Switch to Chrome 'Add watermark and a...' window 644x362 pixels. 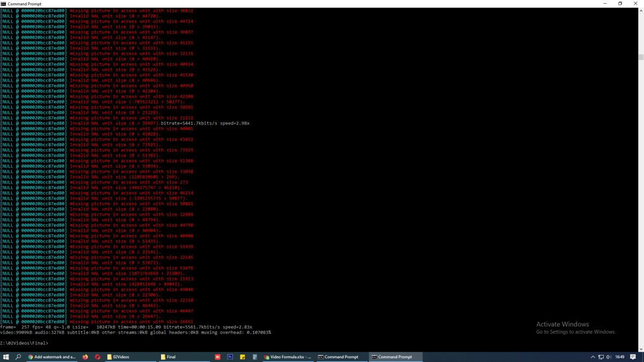coord(52,357)
